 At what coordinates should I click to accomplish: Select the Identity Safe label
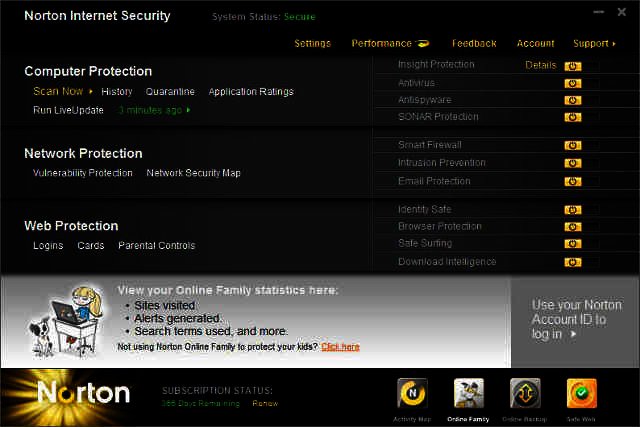(x=424, y=209)
